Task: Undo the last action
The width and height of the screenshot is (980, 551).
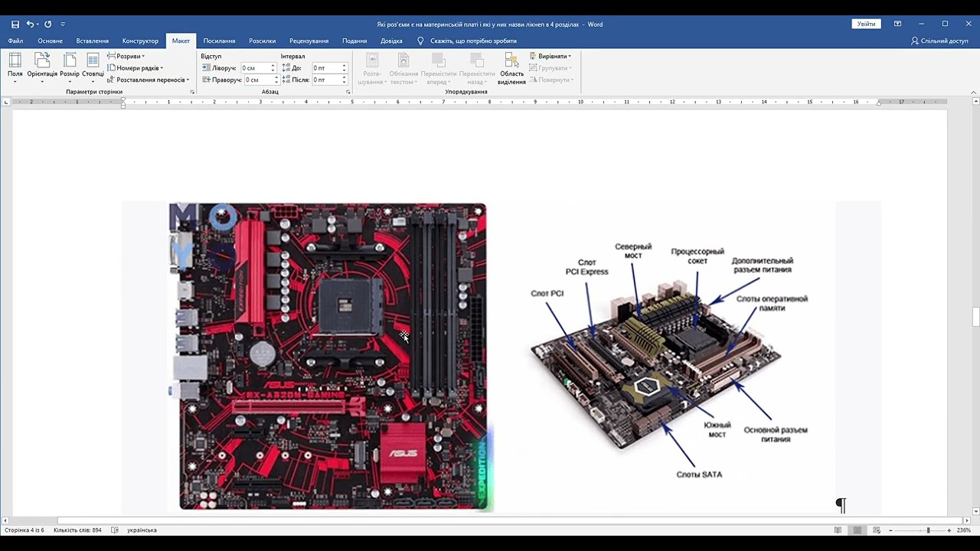Action: (30, 24)
